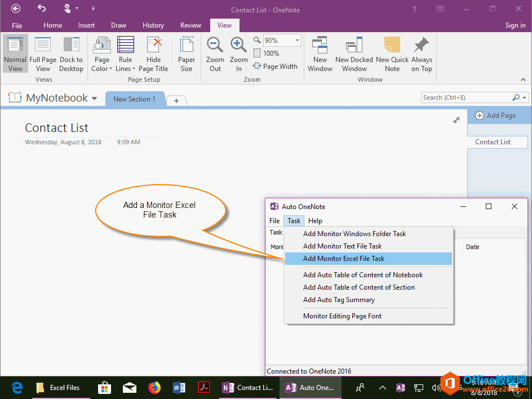Viewport: 532px width, 399px height.
Task: Open Help menu in Auto OneNote
Action: coord(315,221)
